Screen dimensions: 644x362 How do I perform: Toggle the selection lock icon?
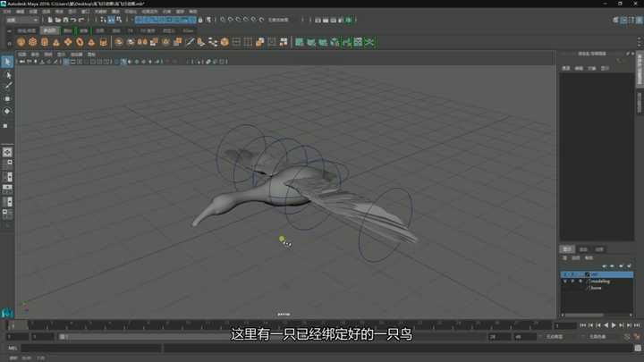(x=200, y=20)
